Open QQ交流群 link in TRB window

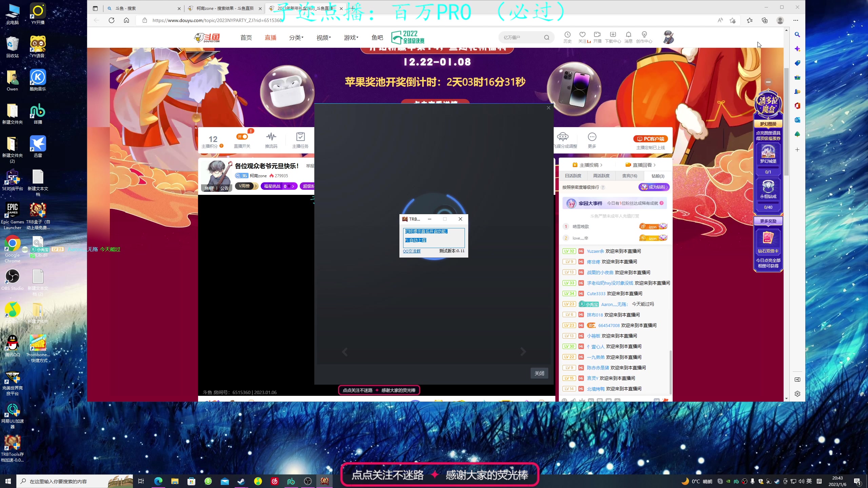click(x=412, y=251)
